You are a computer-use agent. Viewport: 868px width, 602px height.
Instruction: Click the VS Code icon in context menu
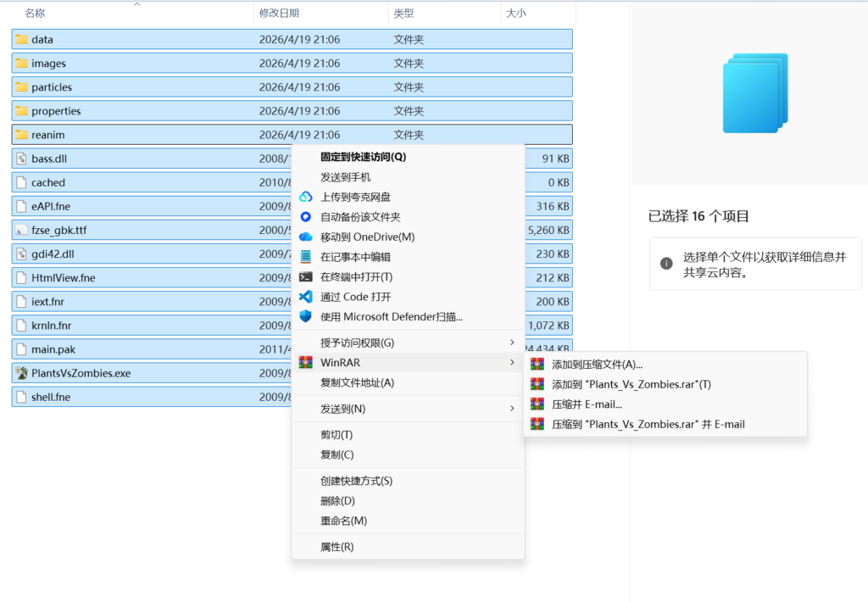(x=306, y=297)
